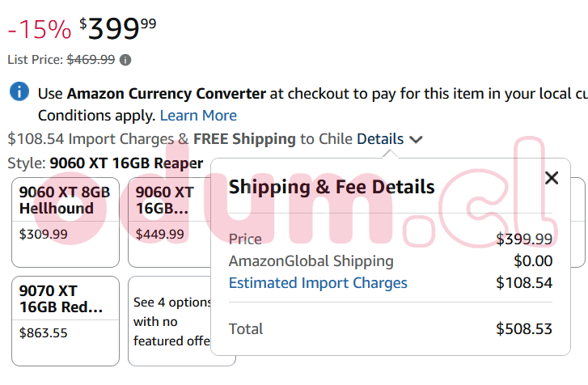Viewport: 588px width, 385px height.
Task: Open the Learn More link
Action: point(198,115)
